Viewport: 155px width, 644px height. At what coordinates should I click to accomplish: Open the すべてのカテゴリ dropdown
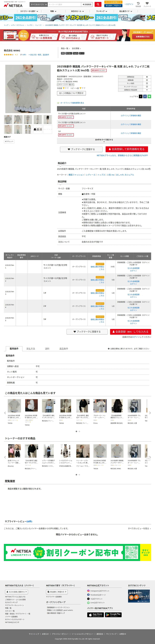pyautogui.click(x=39, y=4)
